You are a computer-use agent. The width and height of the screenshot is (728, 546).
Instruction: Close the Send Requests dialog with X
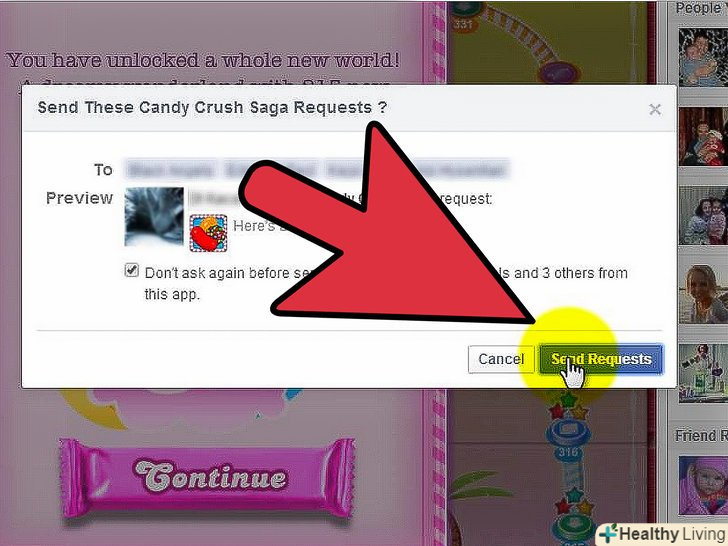pyautogui.click(x=655, y=110)
